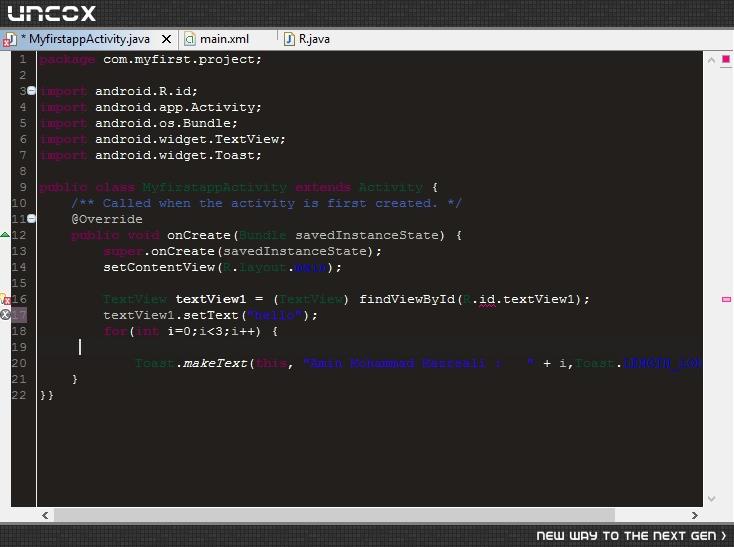The height and width of the screenshot is (547, 734).
Task: Click 'android.app.Activity;' import text
Action: pyautogui.click(x=178, y=107)
